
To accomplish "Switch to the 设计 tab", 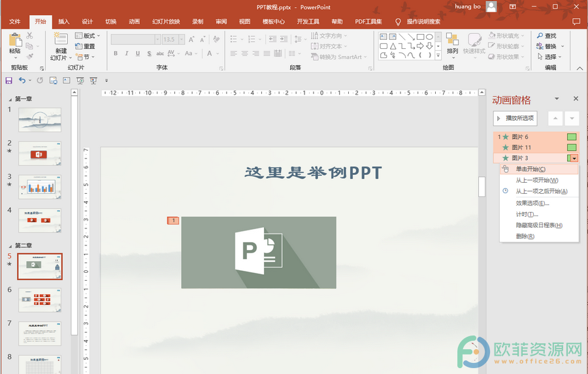I will click(x=87, y=22).
